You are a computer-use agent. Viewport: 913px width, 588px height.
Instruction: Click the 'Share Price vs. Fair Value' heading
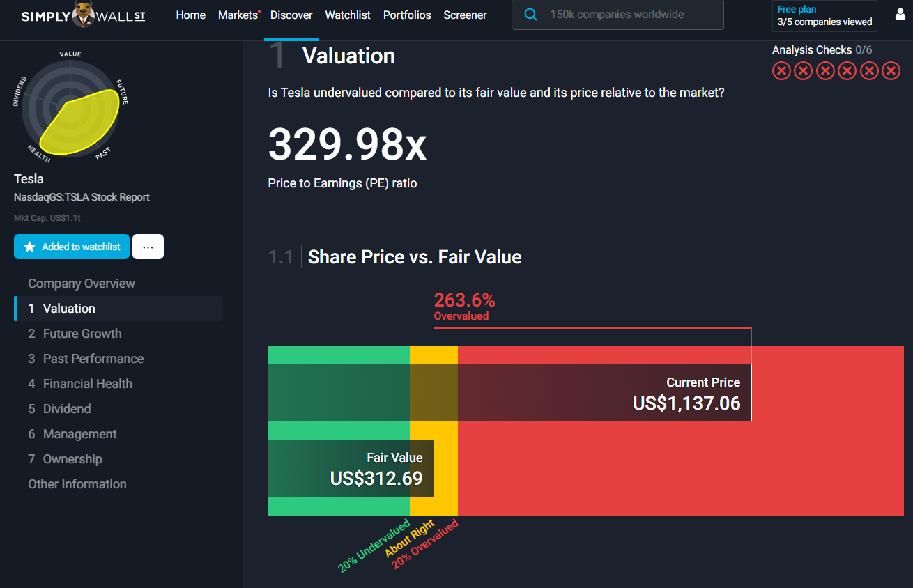(415, 257)
